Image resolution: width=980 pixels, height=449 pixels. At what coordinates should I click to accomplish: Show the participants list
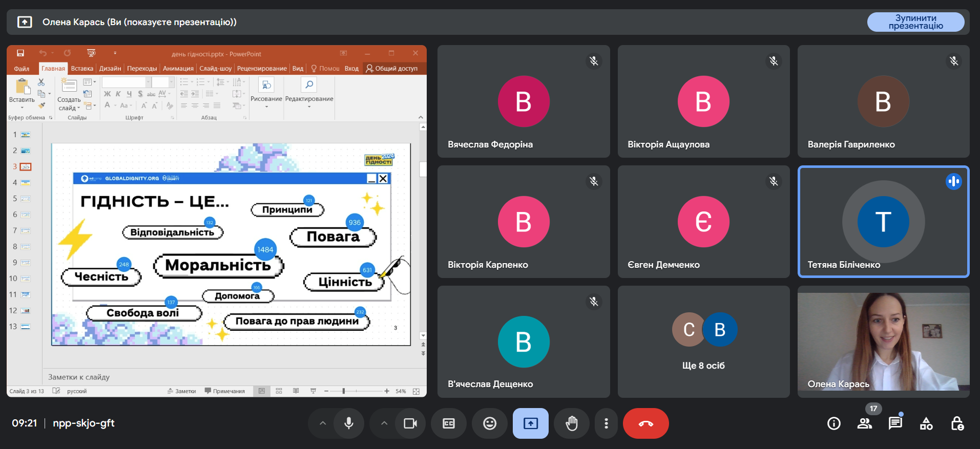[865, 423]
